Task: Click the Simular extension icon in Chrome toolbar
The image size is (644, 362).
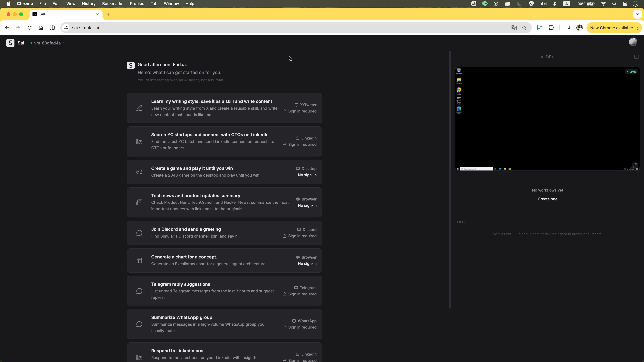Action: pos(540,28)
